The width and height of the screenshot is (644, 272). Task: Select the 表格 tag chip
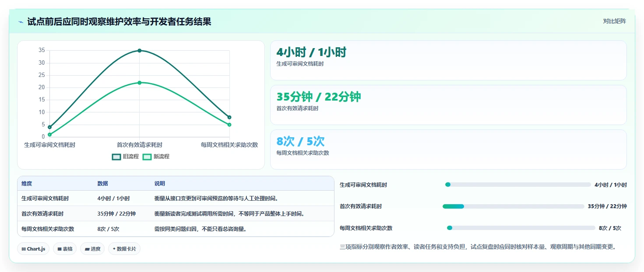click(65, 249)
